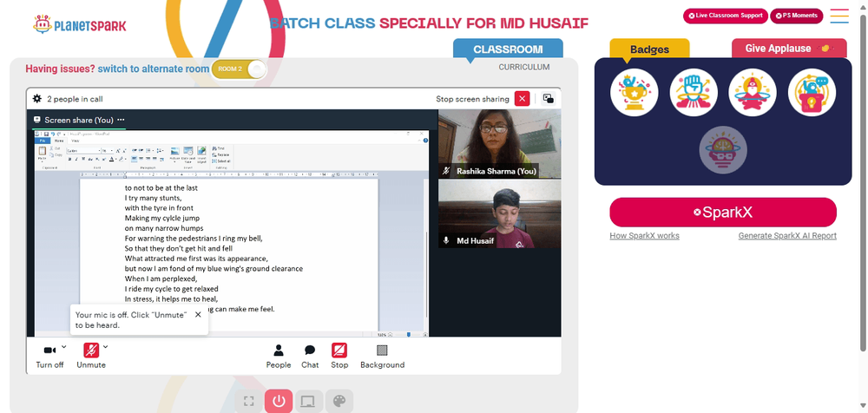Screen dimensions: 868x413
Task: Click Home tab in shared WordPad
Action: point(59,141)
